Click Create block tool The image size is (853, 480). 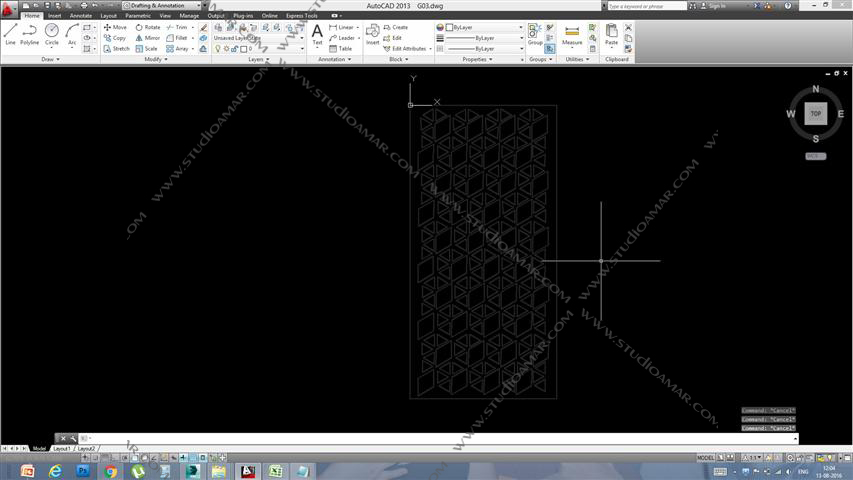pyautogui.click(x=396, y=27)
